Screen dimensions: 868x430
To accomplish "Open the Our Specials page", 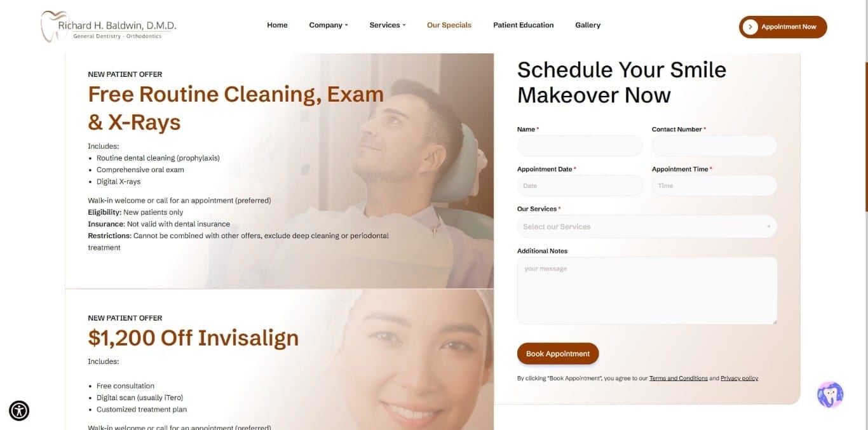I will (449, 25).
